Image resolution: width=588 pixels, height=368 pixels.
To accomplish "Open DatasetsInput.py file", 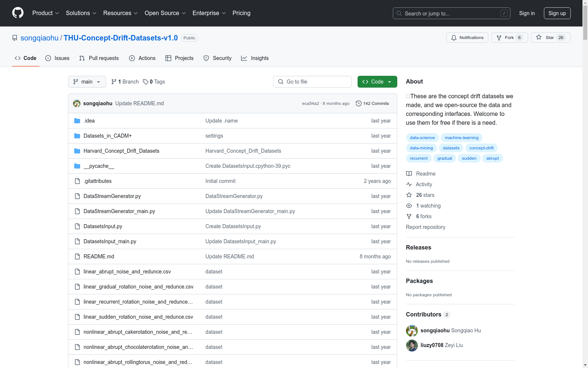I will [103, 226].
